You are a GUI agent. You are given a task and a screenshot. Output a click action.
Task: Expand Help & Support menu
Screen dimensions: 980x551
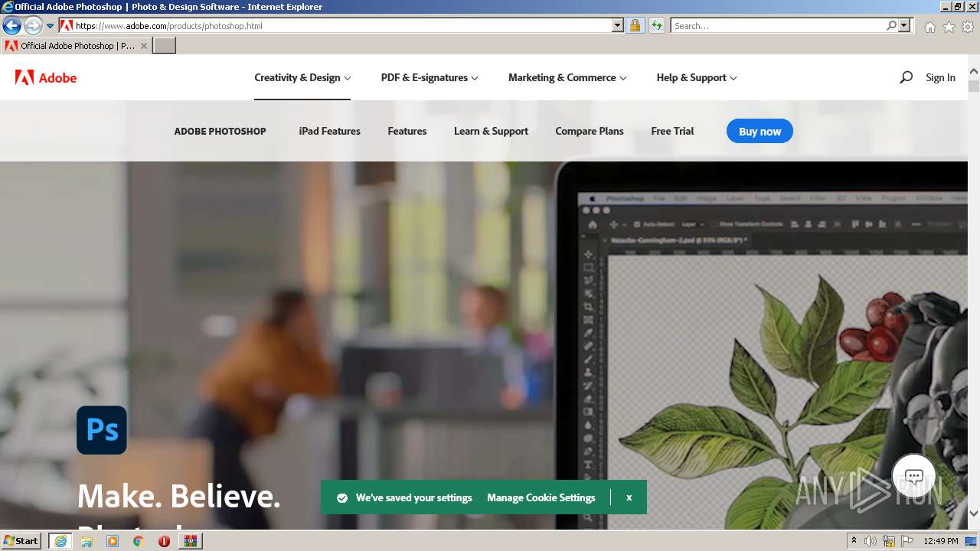[x=697, y=77]
